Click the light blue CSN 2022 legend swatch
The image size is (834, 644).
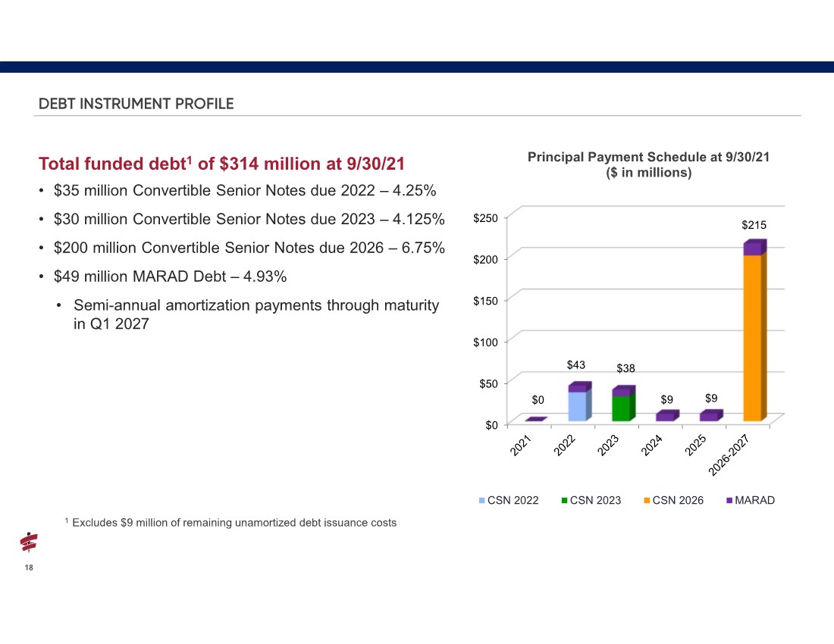coord(482,501)
